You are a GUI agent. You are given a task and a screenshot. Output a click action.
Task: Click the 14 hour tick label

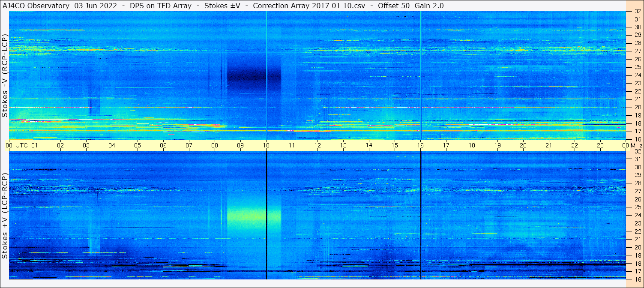369,145
